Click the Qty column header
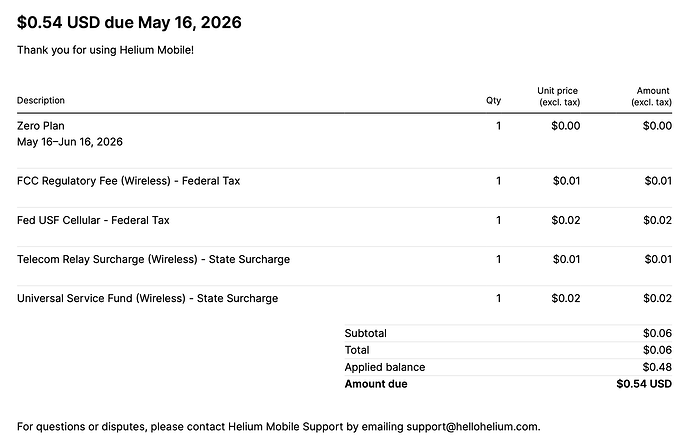Viewport: 690px width, 440px height. pyautogui.click(x=493, y=100)
